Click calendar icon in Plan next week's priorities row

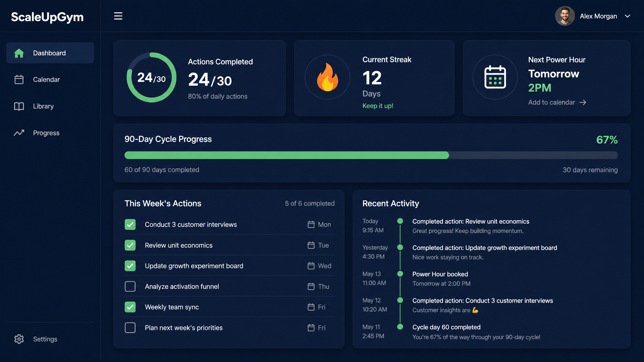click(311, 328)
